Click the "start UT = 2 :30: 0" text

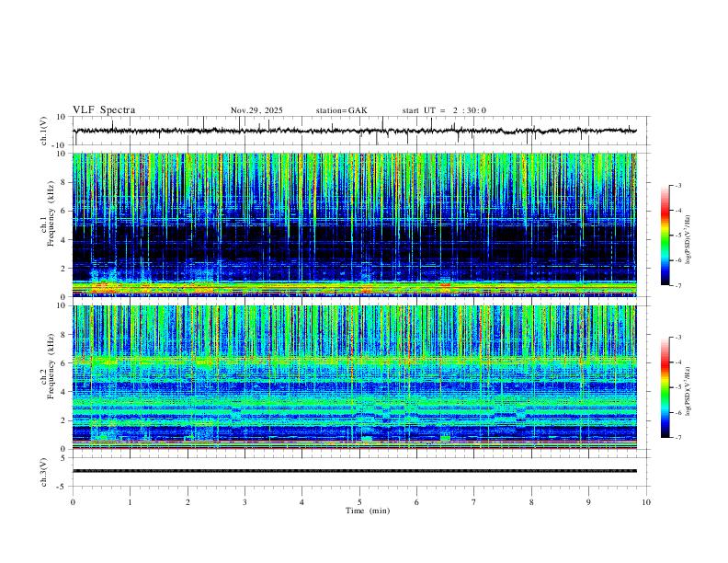(x=444, y=110)
